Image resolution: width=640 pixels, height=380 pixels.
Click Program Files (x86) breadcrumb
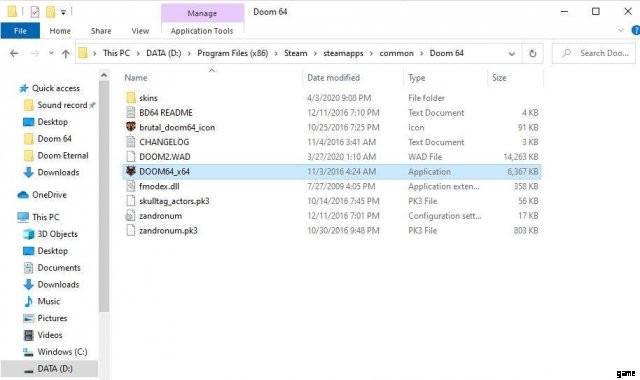[x=233, y=53]
